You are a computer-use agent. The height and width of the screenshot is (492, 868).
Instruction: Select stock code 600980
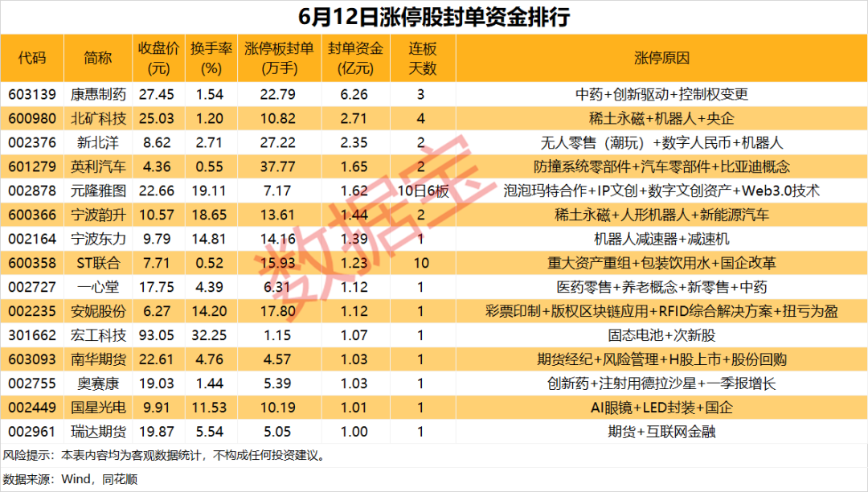pyautogui.click(x=32, y=118)
